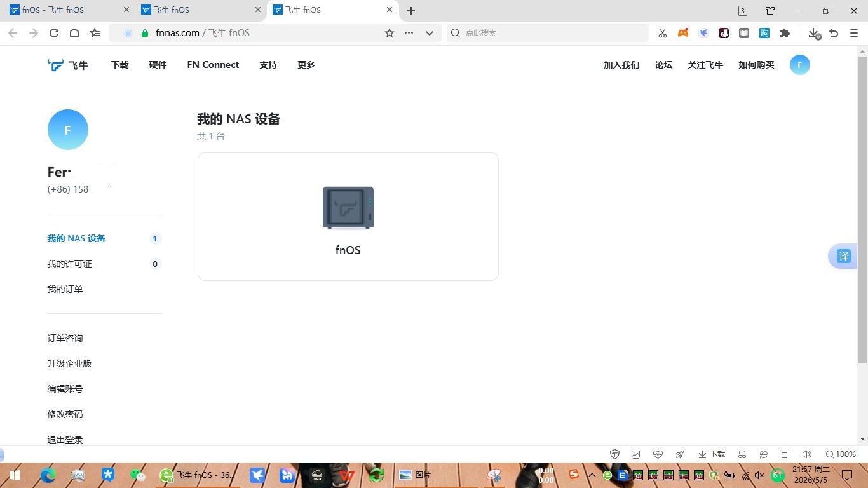This screenshot has width=868, height=488.
Task: Open the 更多 header menu
Action: (x=306, y=65)
